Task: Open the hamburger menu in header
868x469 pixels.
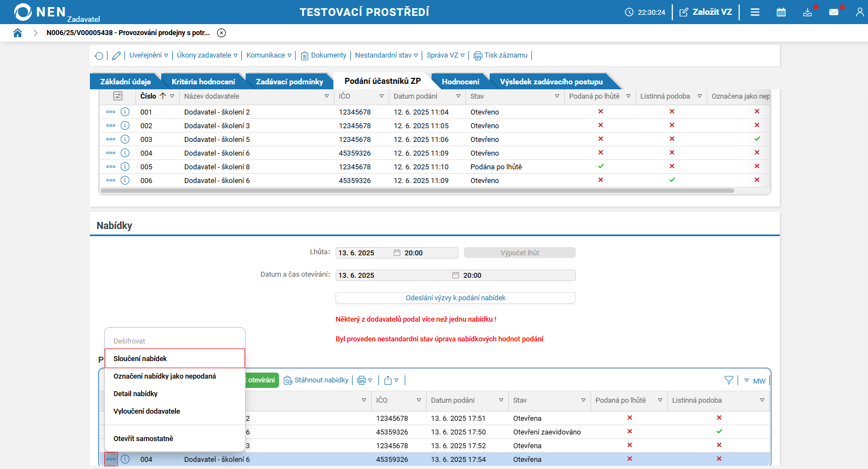Action: coord(755,12)
